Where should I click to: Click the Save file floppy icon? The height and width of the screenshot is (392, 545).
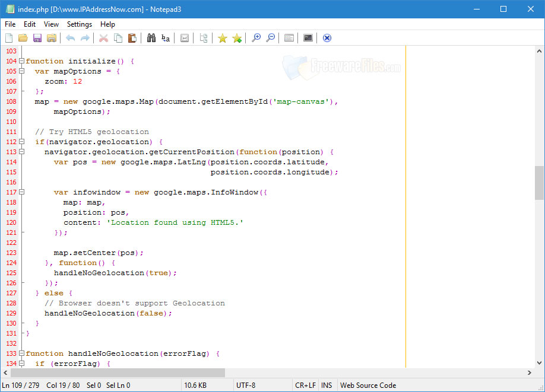pyautogui.click(x=37, y=38)
